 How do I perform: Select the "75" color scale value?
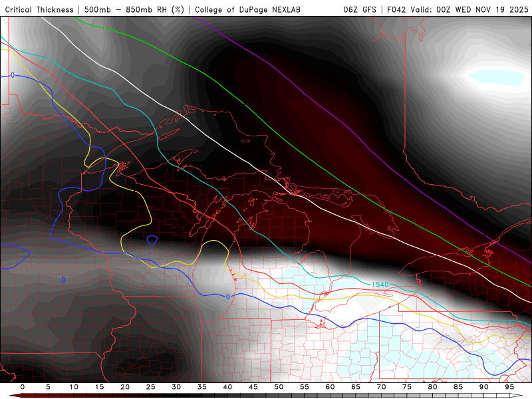[x=407, y=387]
